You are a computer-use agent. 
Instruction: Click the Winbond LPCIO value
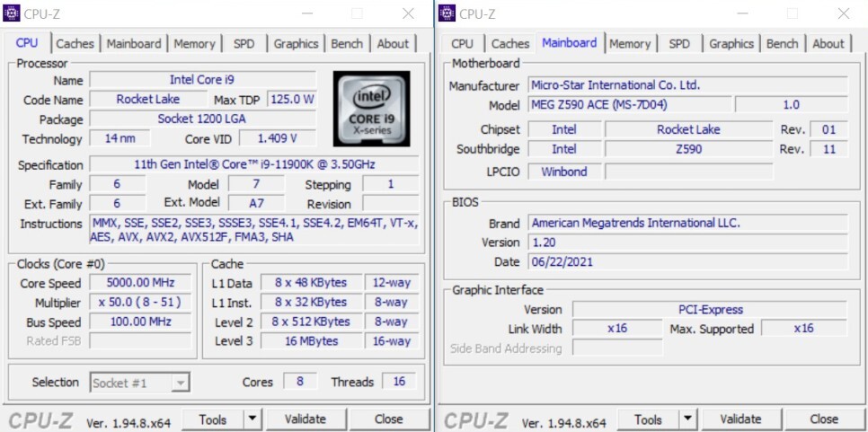tap(564, 172)
